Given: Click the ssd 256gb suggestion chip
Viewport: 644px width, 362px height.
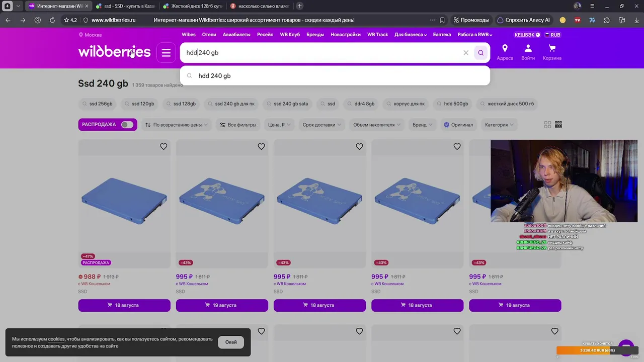Looking at the screenshot, I should [x=98, y=104].
